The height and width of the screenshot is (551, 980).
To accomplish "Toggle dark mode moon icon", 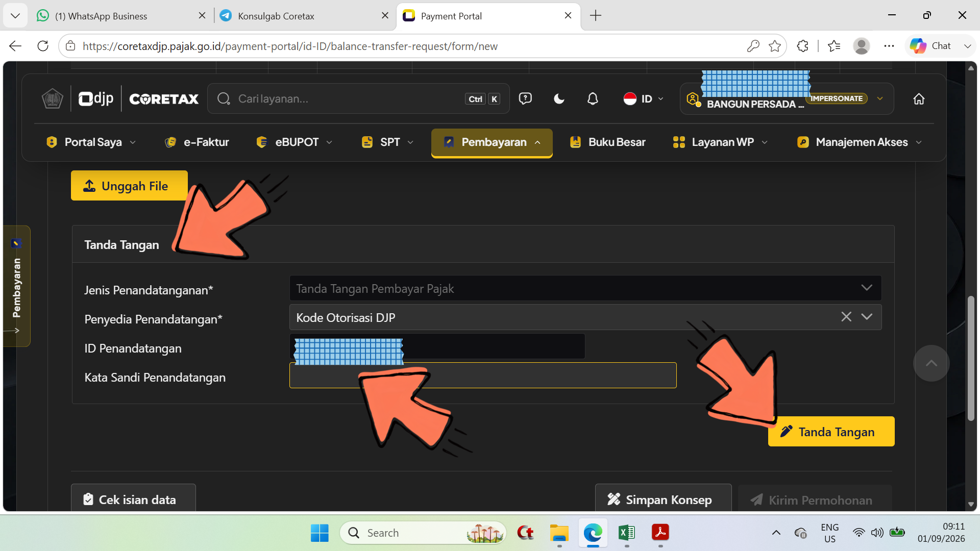I will 559,99.
